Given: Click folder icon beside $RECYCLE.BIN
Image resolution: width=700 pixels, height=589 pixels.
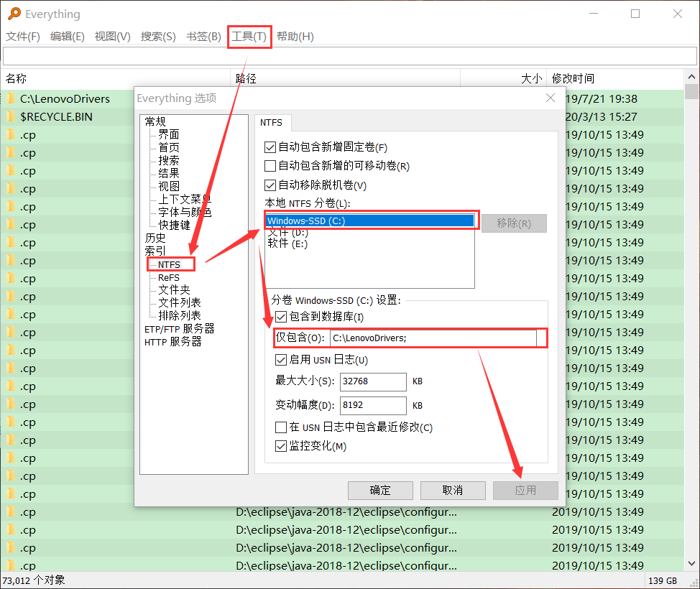Looking at the screenshot, I should coord(10,116).
